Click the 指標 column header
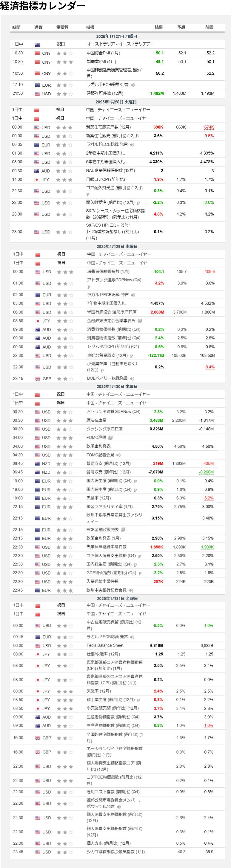This screenshot has width=231, height=868. [x=90, y=27]
